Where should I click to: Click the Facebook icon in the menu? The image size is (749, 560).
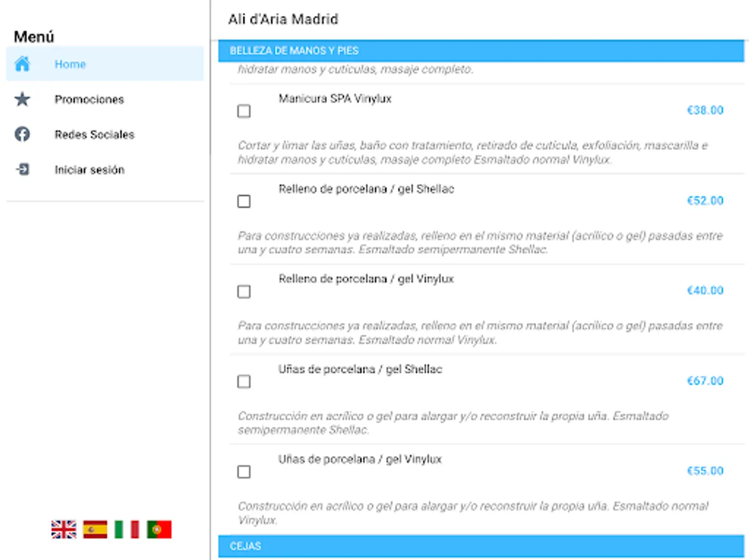click(22, 134)
